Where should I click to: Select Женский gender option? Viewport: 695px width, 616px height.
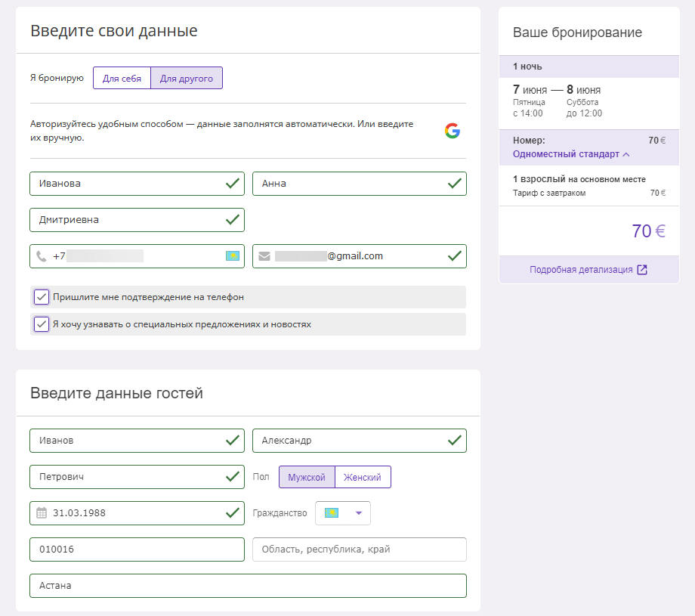[363, 477]
